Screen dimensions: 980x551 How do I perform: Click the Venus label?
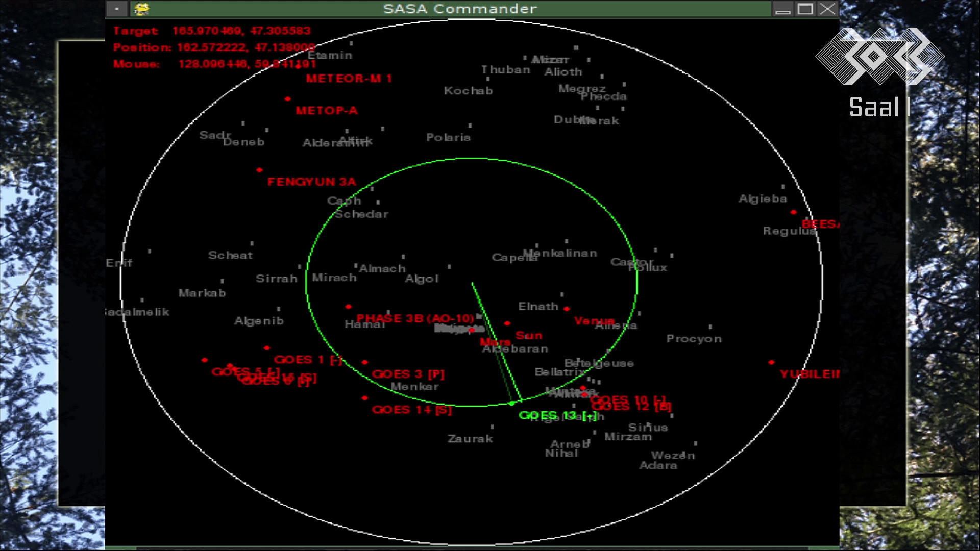point(594,321)
